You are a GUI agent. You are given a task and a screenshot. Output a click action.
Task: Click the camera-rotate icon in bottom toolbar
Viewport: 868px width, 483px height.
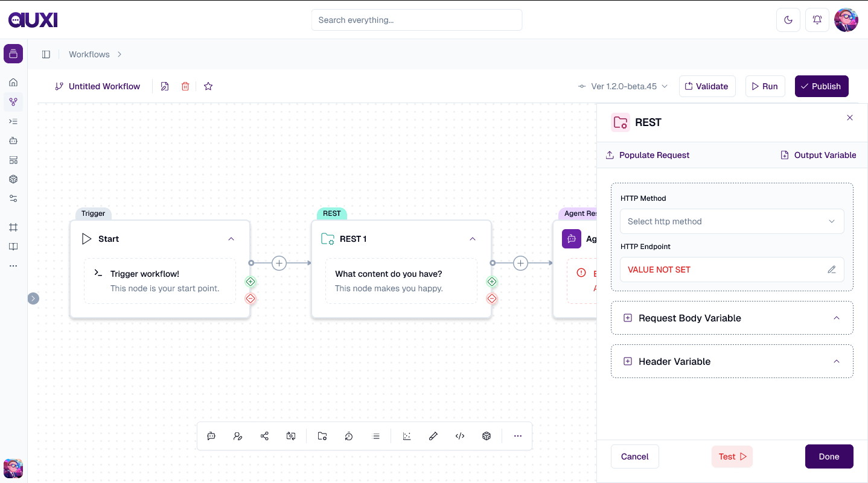(x=291, y=436)
